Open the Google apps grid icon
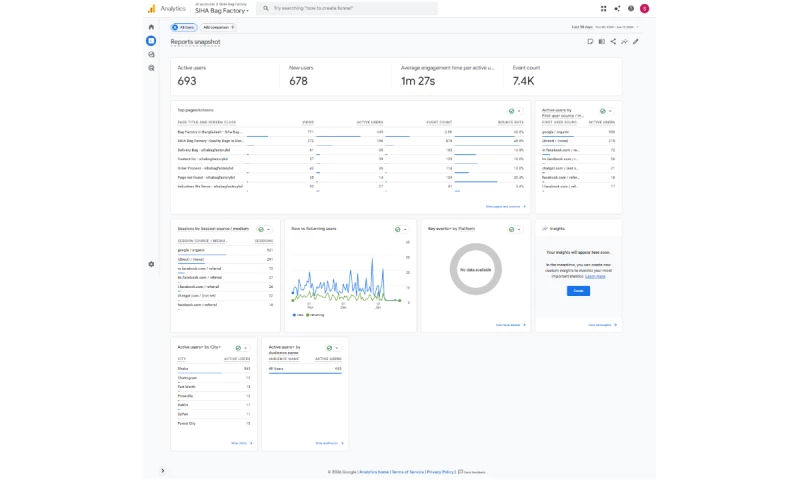The height and width of the screenshot is (480, 800). 604,8
